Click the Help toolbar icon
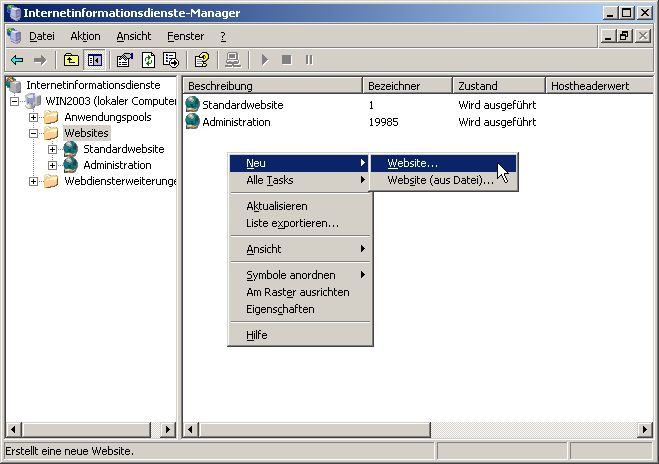The height and width of the screenshot is (464, 659). pyautogui.click(x=201, y=60)
